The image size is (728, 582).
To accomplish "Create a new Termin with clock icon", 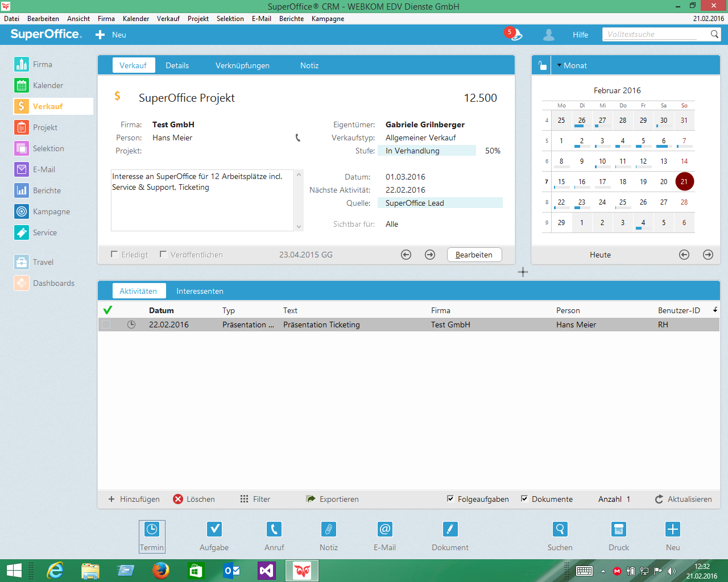I will point(152,530).
